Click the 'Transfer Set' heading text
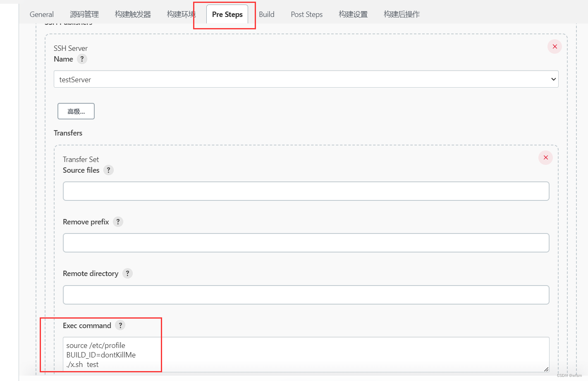 [x=81, y=160]
